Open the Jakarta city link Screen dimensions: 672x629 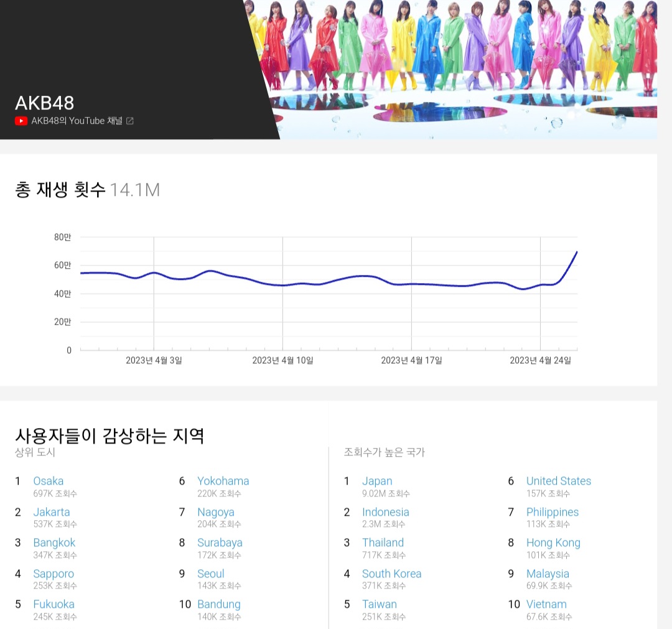pos(52,512)
